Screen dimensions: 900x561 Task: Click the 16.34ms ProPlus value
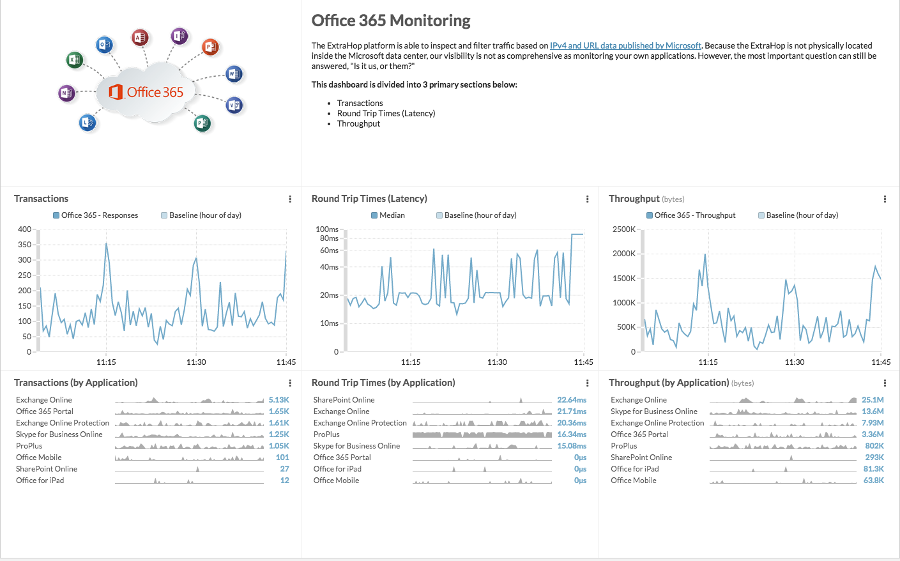(x=572, y=434)
